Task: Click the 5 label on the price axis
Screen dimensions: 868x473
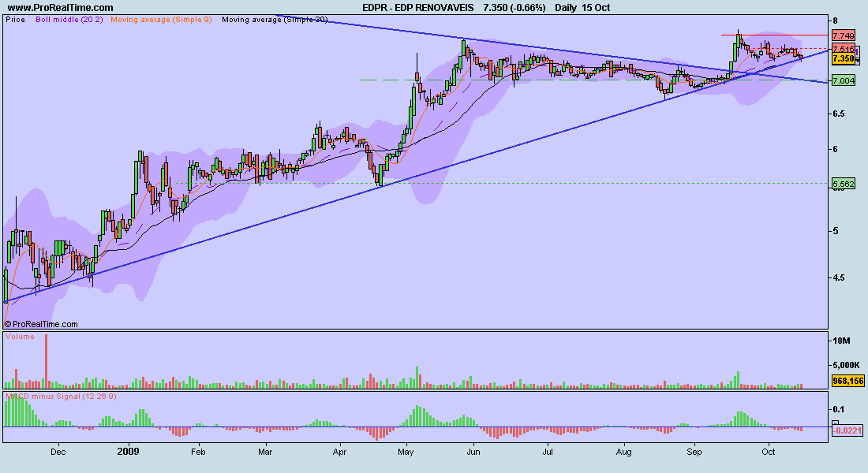Action: click(836, 231)
